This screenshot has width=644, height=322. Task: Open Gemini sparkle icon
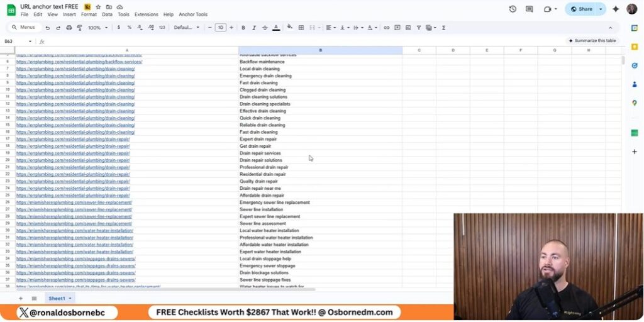(x=616, y=9)
